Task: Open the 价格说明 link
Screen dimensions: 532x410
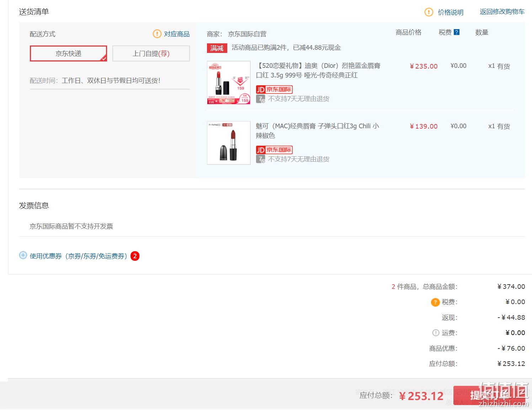Action: pyautogui.click(x=451, y=12)
